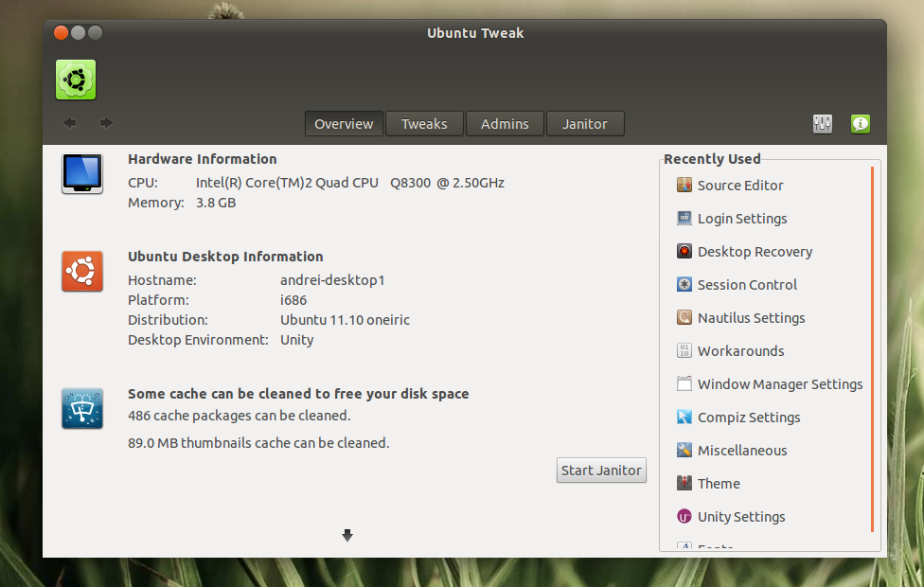
Task: Open Source Editor from Recently Used
Action: click(x=740, y=185)
